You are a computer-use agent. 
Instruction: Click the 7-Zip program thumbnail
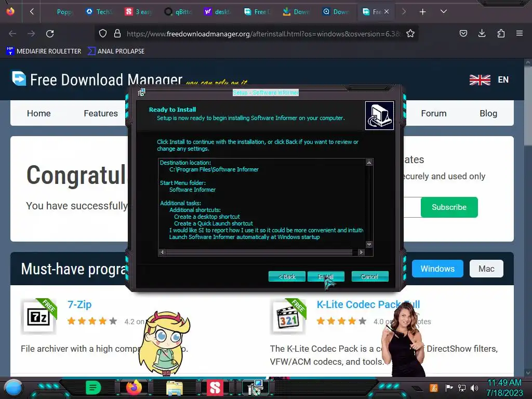[38, 316]
